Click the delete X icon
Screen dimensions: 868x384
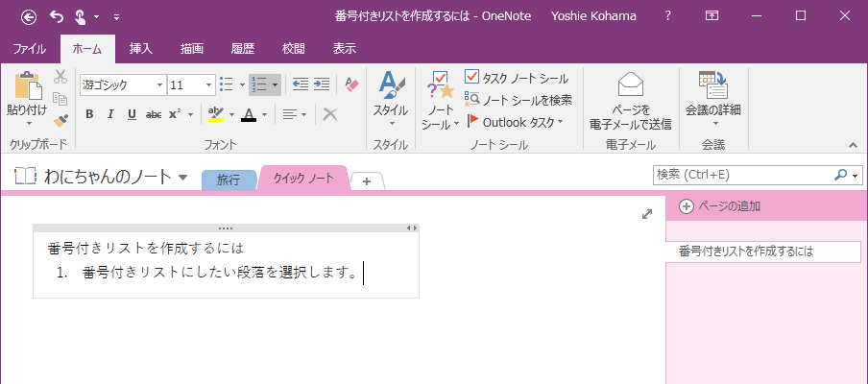330,114
